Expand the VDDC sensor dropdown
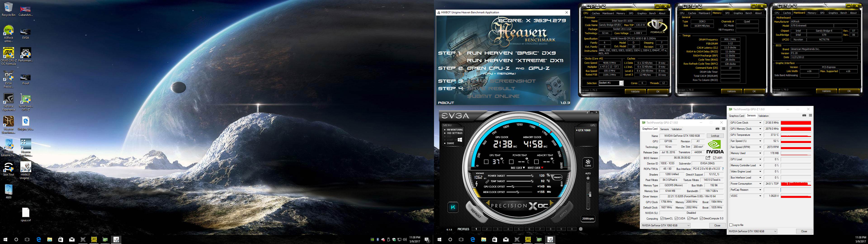This screenshot has height=244, width=868. click(x=760, y=196)
